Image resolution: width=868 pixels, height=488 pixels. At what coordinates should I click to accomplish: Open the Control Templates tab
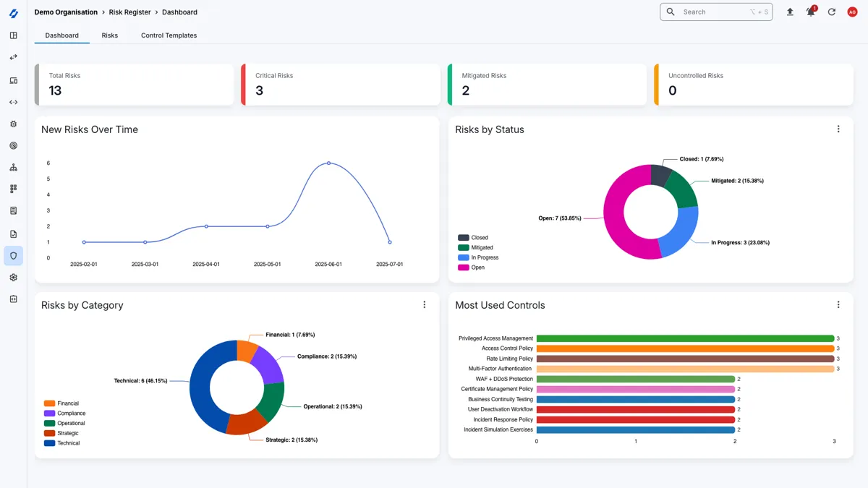(x=168, y=35)
